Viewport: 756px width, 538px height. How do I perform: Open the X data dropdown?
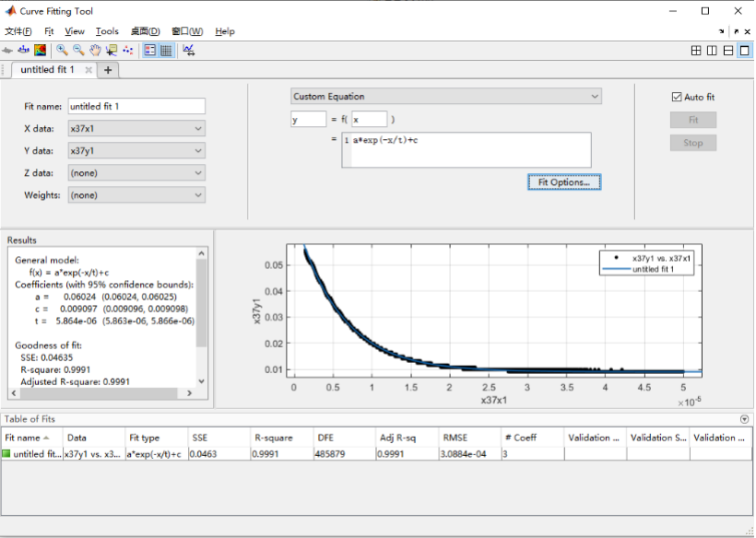tap(136, 129)
